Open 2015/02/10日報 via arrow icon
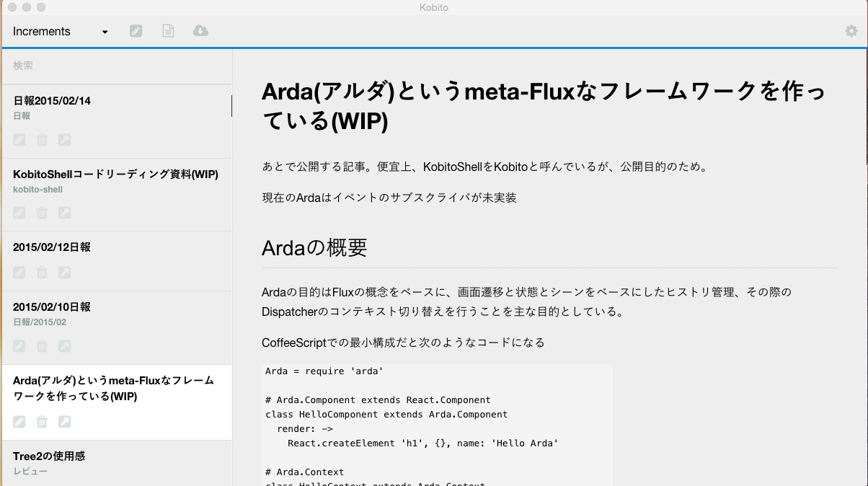The image size is (868, 486). pyautogui.click(x=64, y=346)
